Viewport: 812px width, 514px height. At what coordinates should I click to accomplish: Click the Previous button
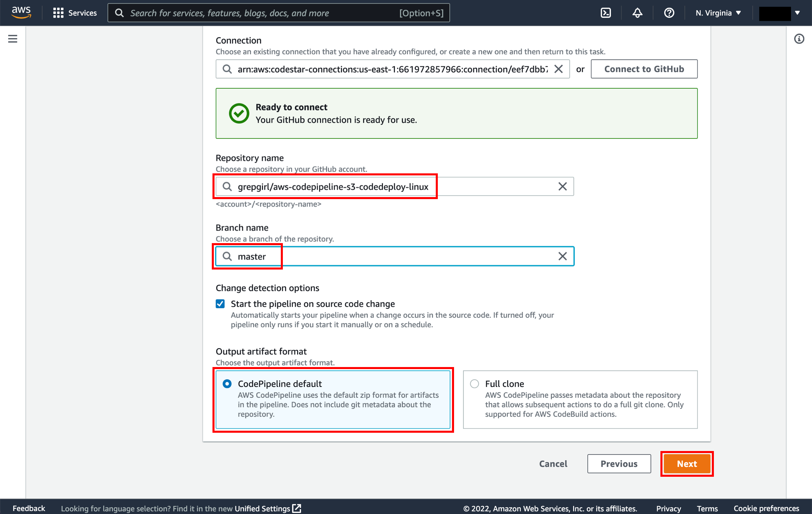pyautogui.click(x=619, y=464)
